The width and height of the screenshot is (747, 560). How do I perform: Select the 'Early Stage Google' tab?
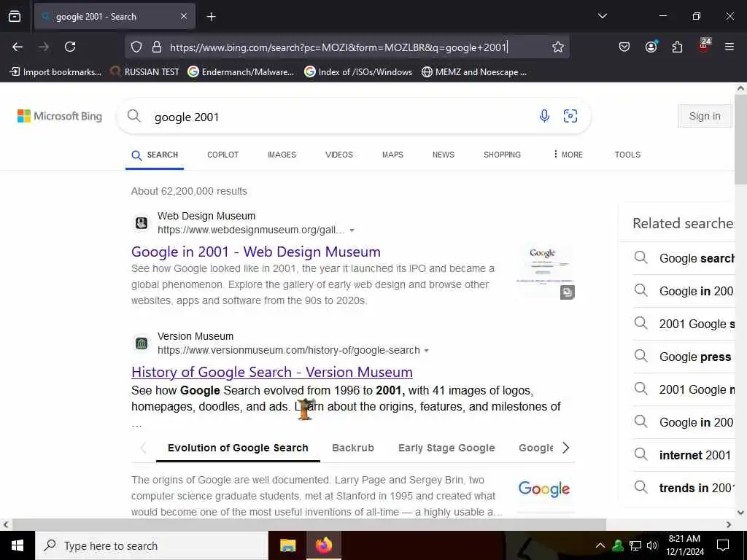tap(446, 448)
